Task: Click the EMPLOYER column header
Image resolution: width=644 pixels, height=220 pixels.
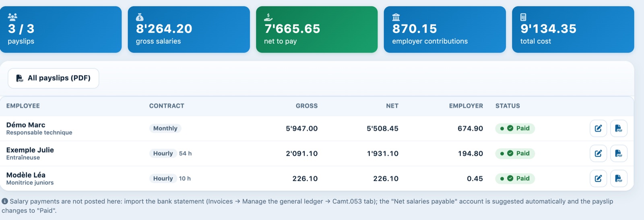Action: (466, 106)
